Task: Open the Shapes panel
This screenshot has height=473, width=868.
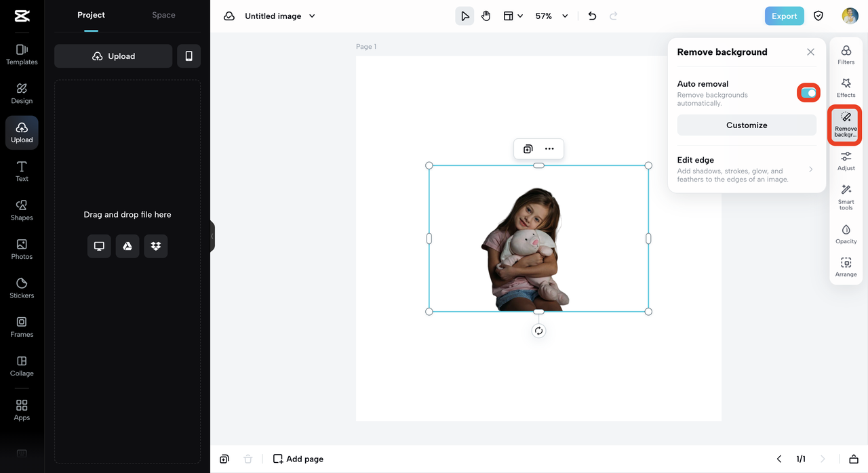Action: 22,210
